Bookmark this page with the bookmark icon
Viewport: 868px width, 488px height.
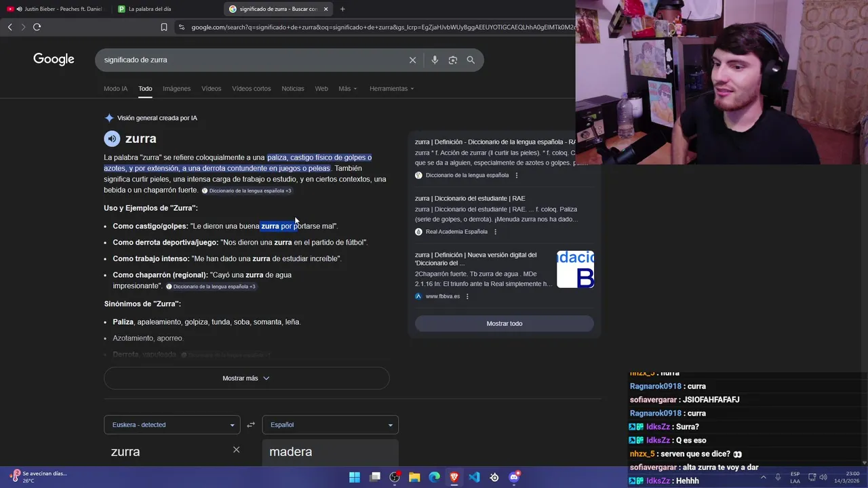pos(164,27)
